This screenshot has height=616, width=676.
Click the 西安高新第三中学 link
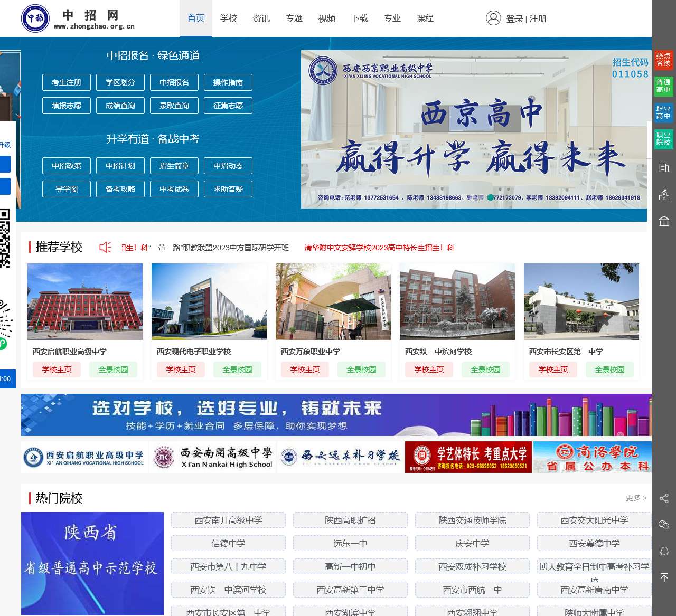click(350, 590)
